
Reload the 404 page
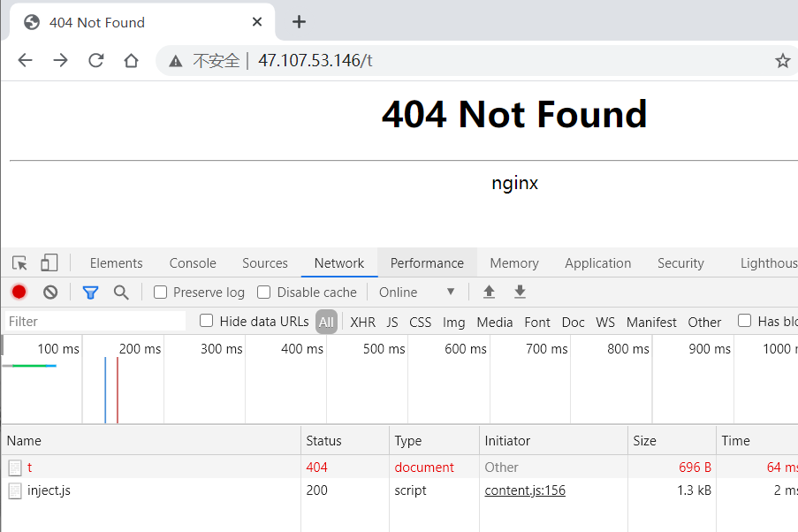tap(96, 61)
